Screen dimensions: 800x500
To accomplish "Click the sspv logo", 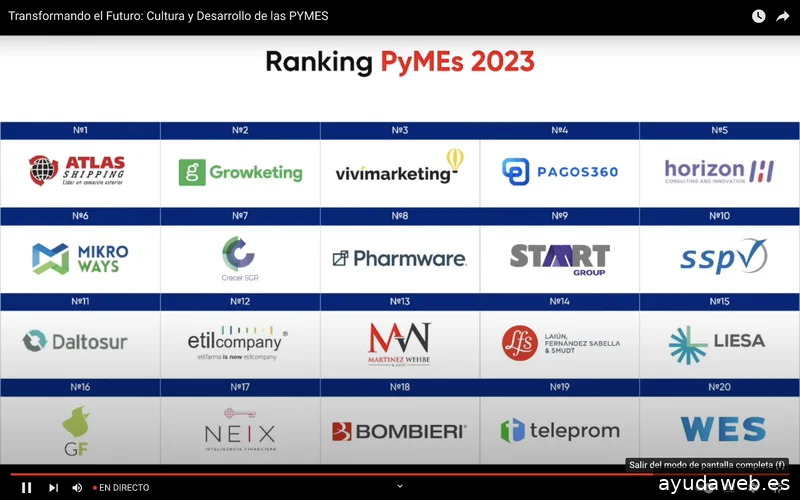I will 723,257.
